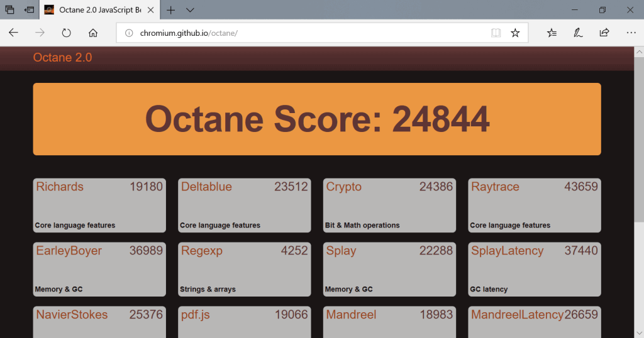Click the Octane Score banner
The height and width of the screenshot is (338, 644).
(x=317, y=119)
